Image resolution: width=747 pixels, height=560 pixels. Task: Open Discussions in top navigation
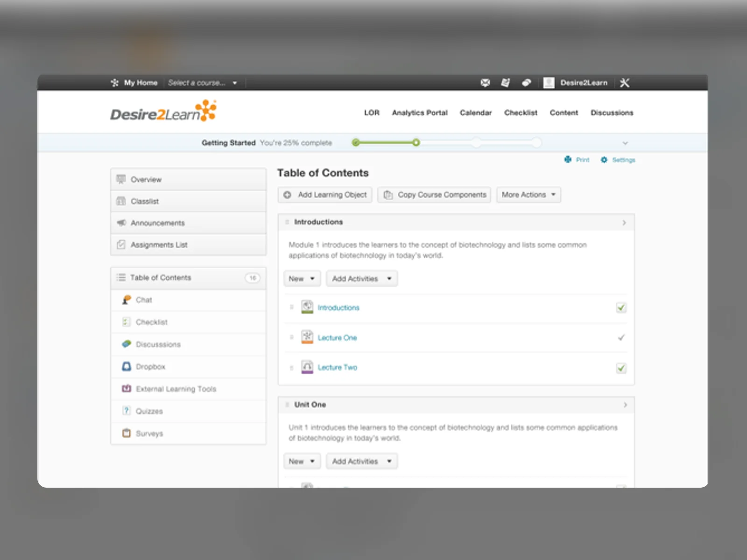612,113
